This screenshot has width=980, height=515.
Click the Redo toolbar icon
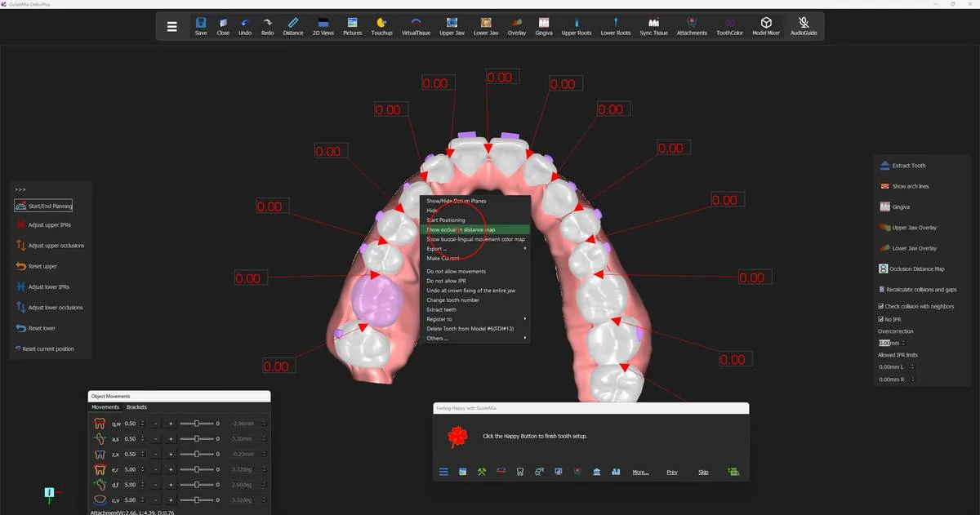click(267, 26)
